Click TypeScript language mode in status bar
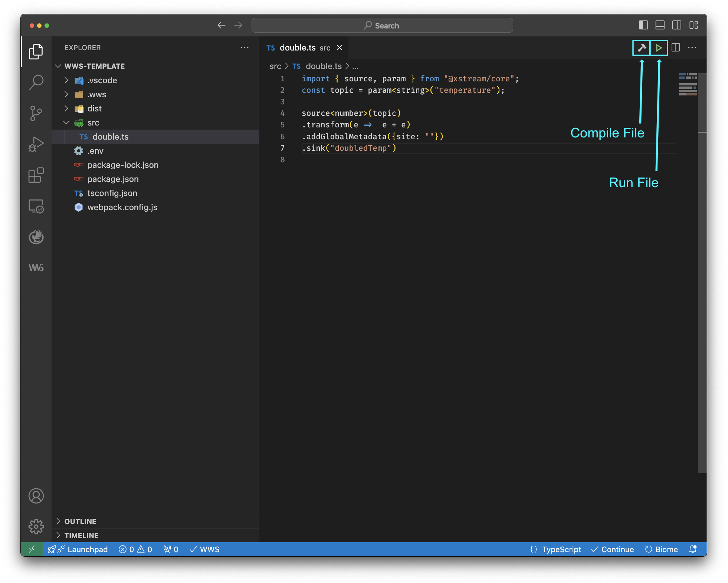The image size is (728, 583). 561,550
